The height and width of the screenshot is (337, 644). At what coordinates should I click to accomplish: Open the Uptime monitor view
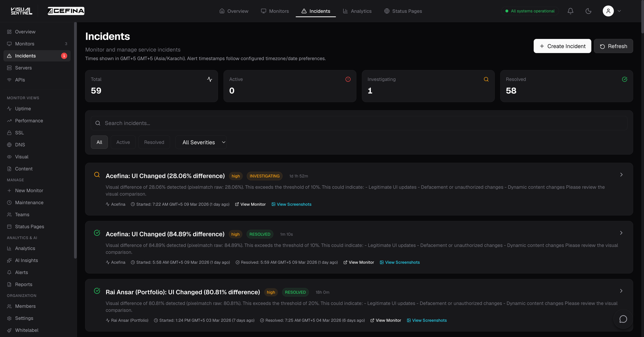(23, 109)
